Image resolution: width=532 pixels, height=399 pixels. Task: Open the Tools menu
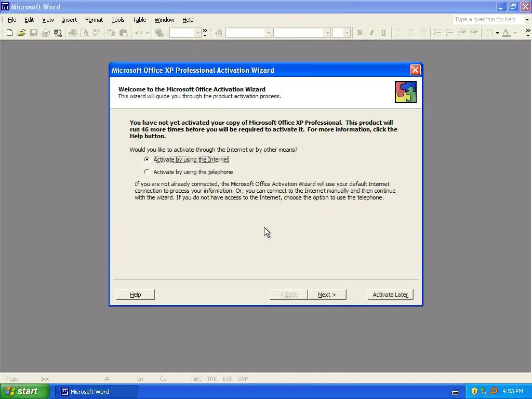click(118, 20)
